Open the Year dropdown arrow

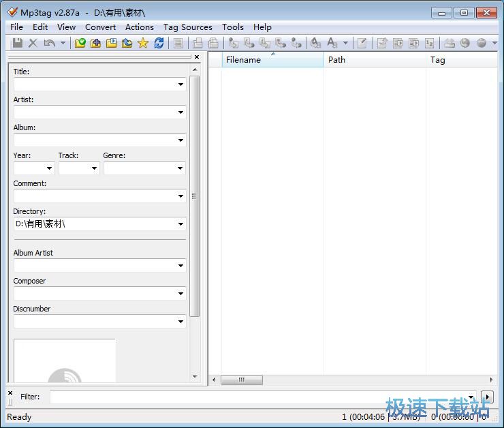click(49, 168)
